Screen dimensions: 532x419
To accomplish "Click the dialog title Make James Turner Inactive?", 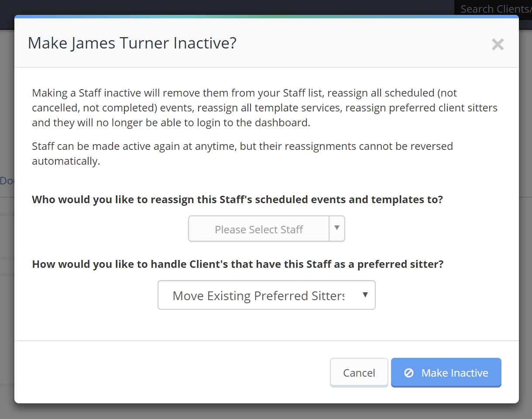I will tap(132, 43).
